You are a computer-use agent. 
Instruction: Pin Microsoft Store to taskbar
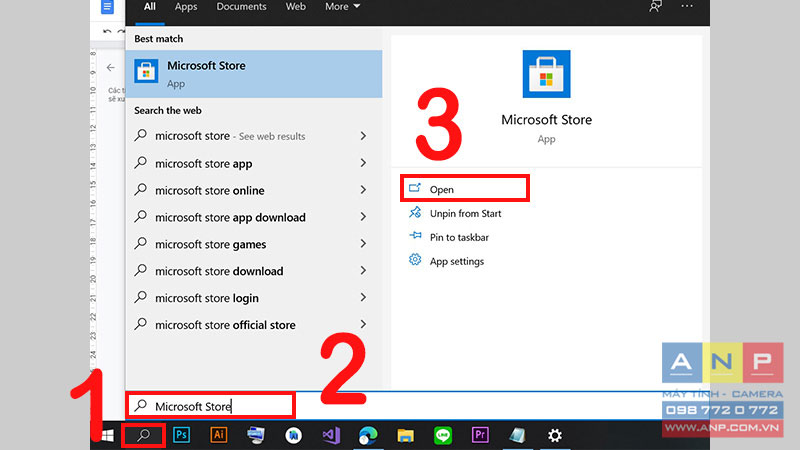pyautogui.click(x=459, y=237)
